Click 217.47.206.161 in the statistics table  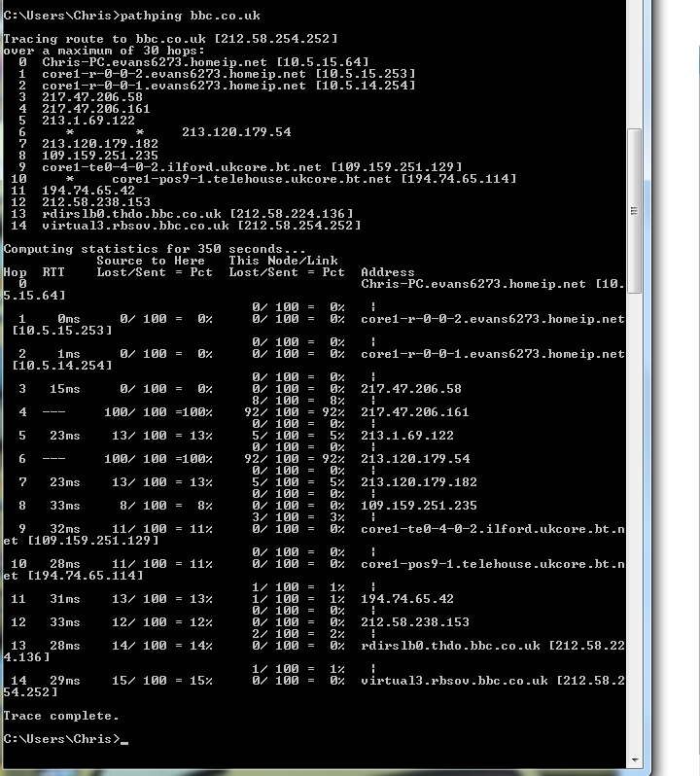pos(414,412)
